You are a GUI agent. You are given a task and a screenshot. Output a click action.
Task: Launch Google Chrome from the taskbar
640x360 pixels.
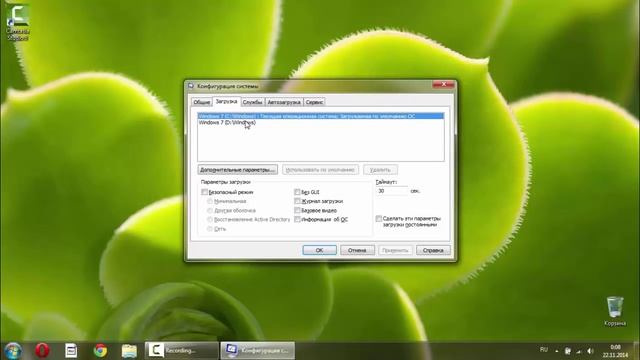point(100,351)
